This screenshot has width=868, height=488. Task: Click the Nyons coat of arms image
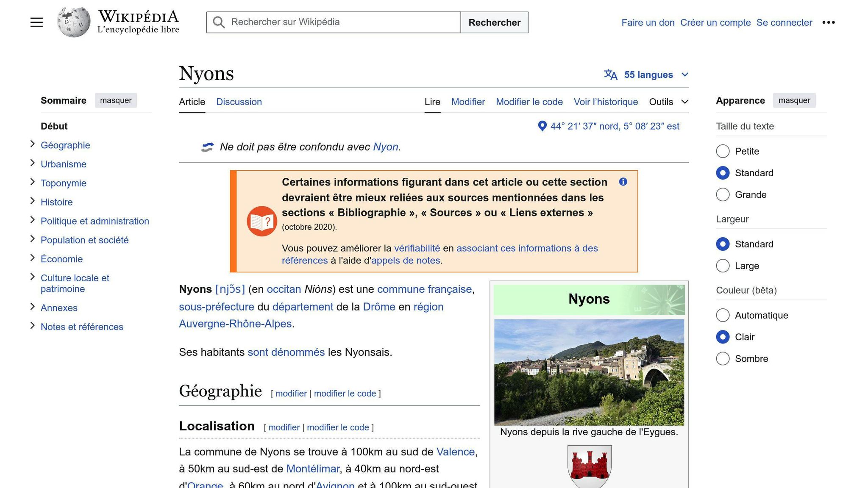coord(589,466)
